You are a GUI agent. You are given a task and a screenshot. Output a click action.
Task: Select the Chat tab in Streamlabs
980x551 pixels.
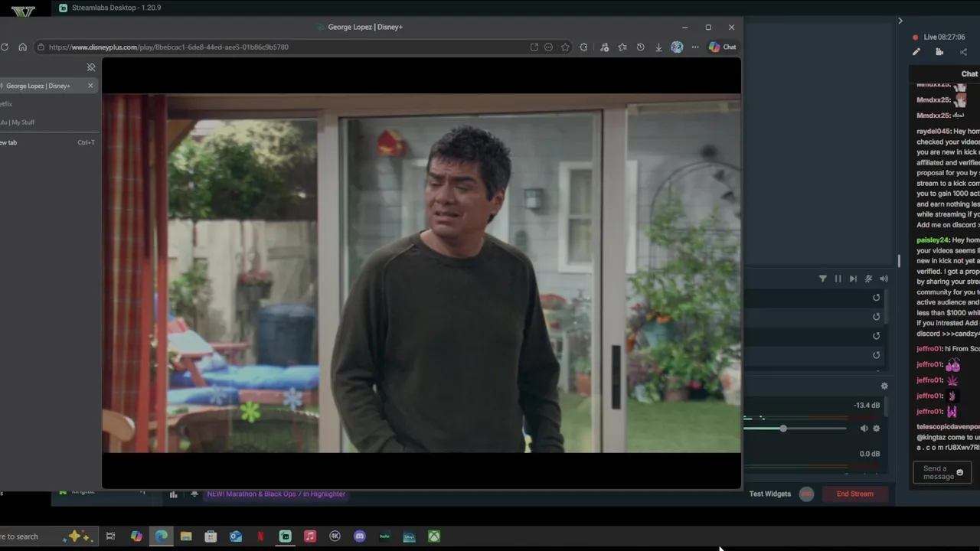coord(969,74)
